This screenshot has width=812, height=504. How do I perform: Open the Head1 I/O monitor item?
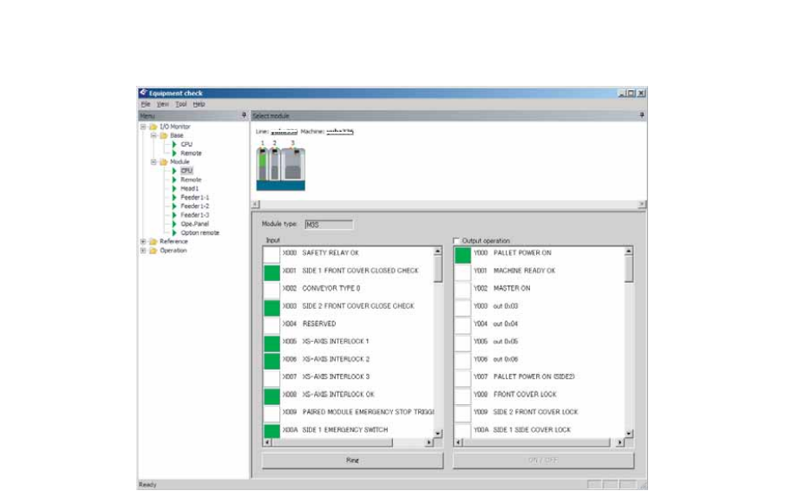(x=189, y=188)
